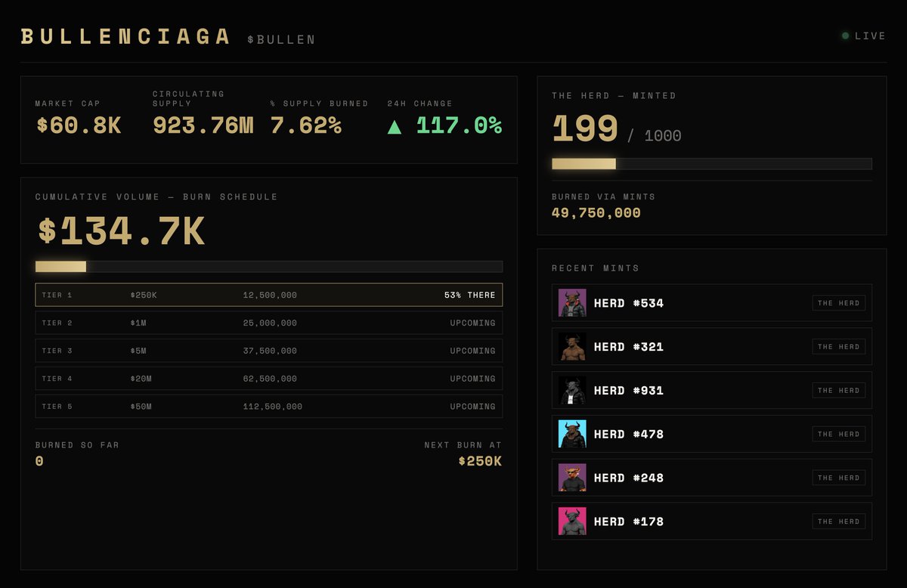Click THE HERD tag on HERD #321
The width and height of the screenshot is (907, 588).
click(x=839, y=347)
